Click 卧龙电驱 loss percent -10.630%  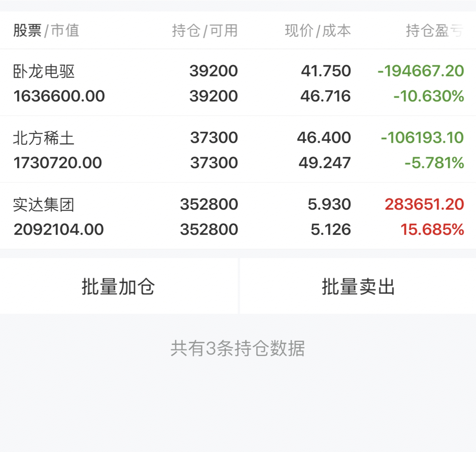[x=429, y=96]
